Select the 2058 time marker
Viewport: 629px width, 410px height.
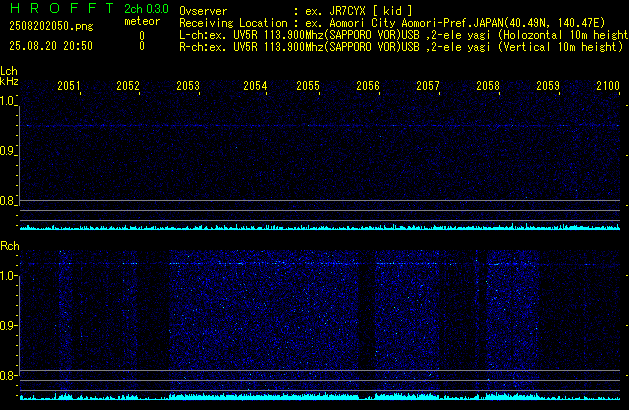(488, 86)
